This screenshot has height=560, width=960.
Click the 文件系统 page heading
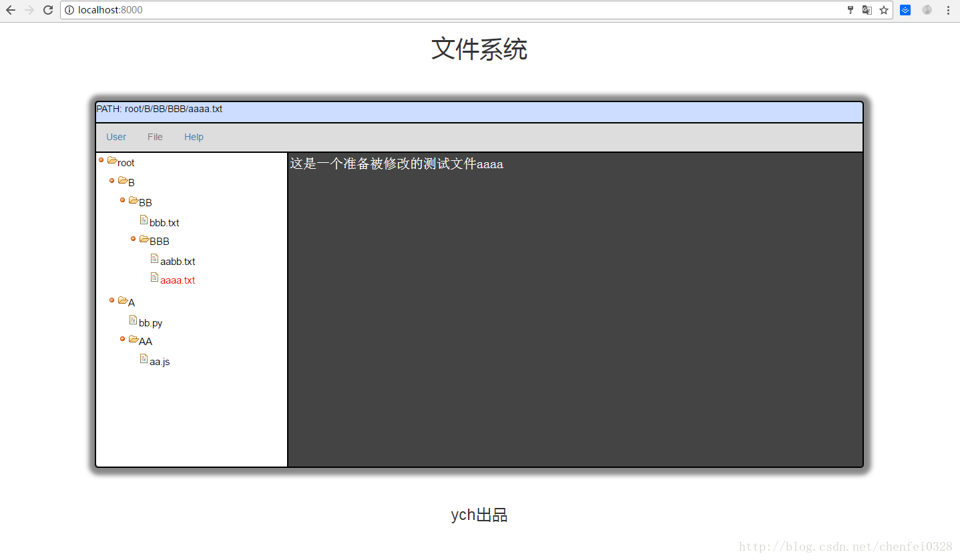479,49
